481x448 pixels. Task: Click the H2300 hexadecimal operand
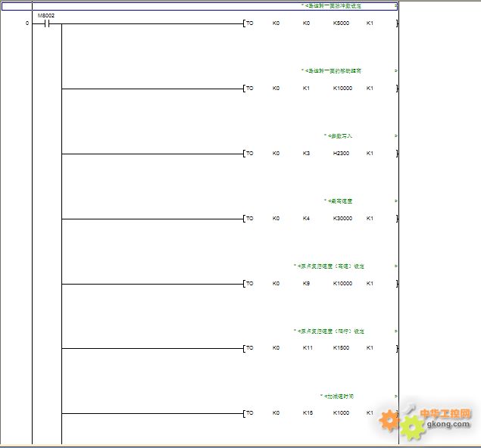pyautogui.click(x=341, y=153)
